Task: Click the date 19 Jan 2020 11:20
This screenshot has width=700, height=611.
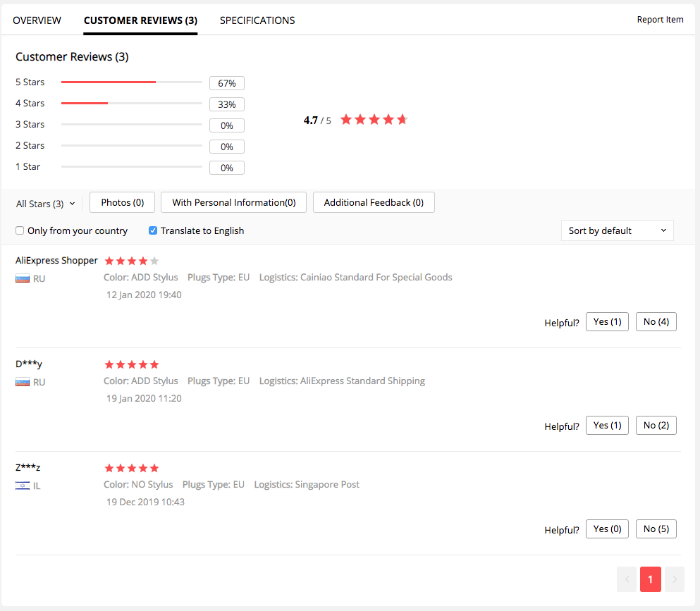Action: (x=144, y=399)
